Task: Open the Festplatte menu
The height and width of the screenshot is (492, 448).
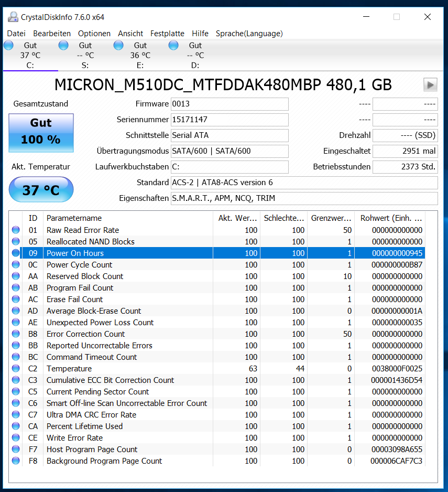Action: (x=168, y=34)
